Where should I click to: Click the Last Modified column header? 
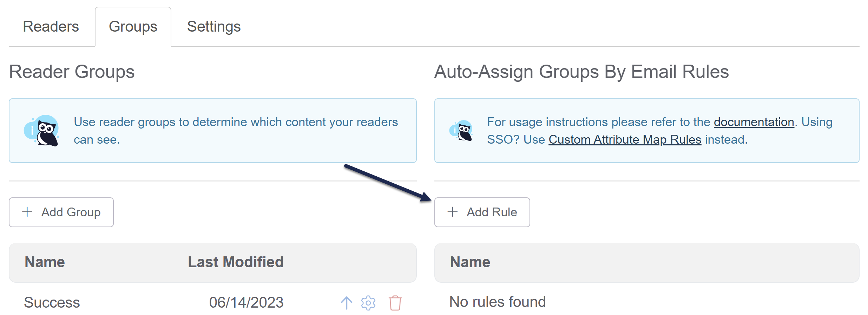tap(236, 262)
